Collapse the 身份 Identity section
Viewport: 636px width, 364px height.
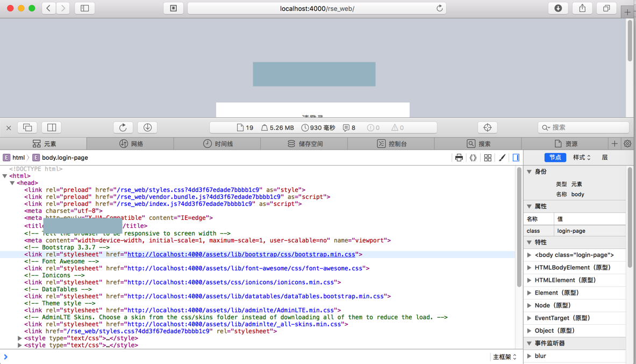530,172
